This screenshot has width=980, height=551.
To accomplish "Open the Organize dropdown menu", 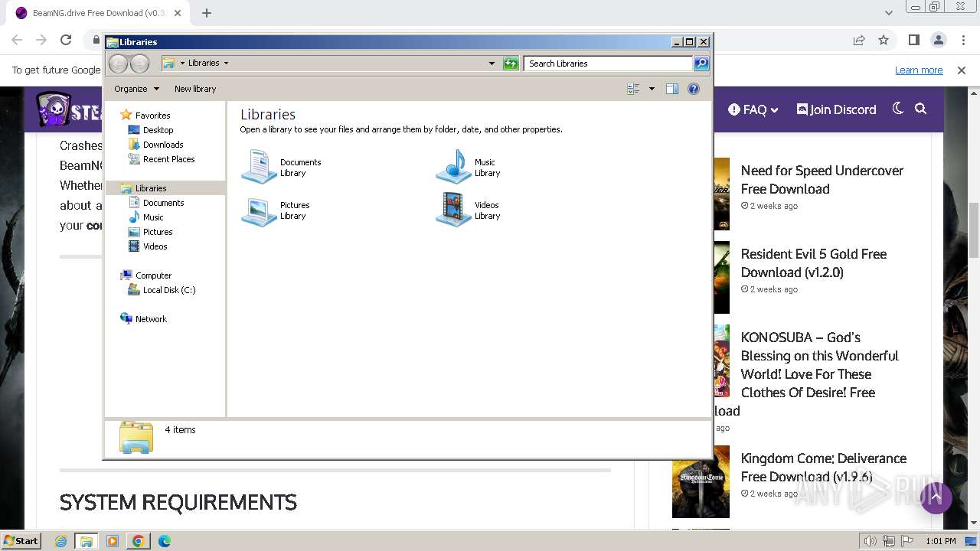I will (136, 89).
